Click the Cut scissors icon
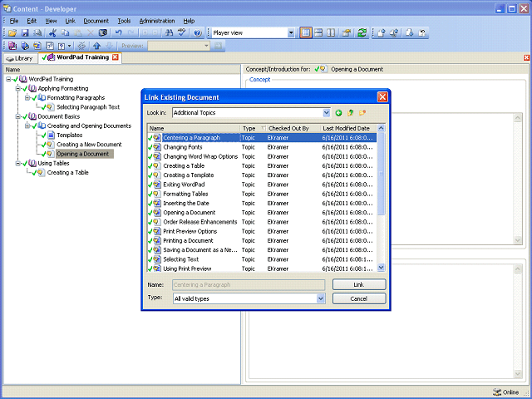532x399 pixels. pos(52,33)
